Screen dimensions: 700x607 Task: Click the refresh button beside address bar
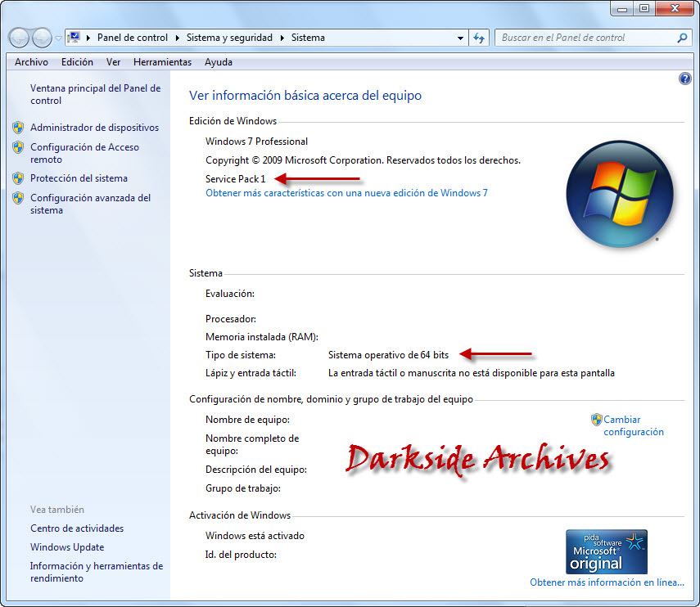479,38
